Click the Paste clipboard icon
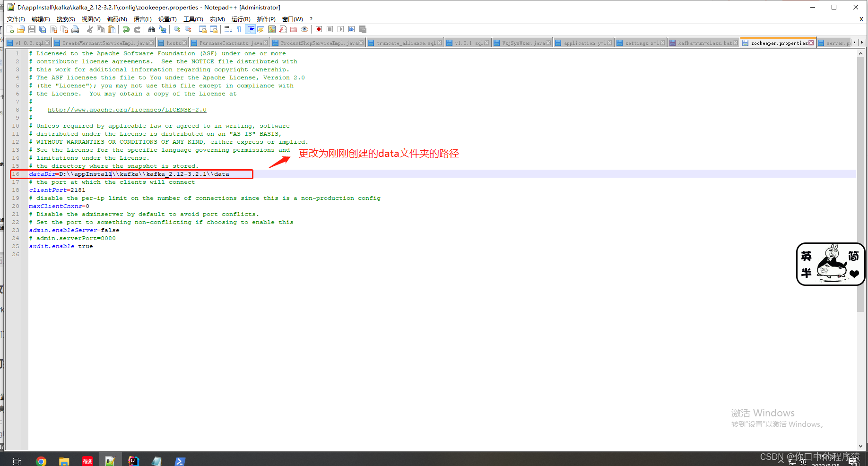The width and height of the screenshot is (868, 466). click(x=112, y=29)
